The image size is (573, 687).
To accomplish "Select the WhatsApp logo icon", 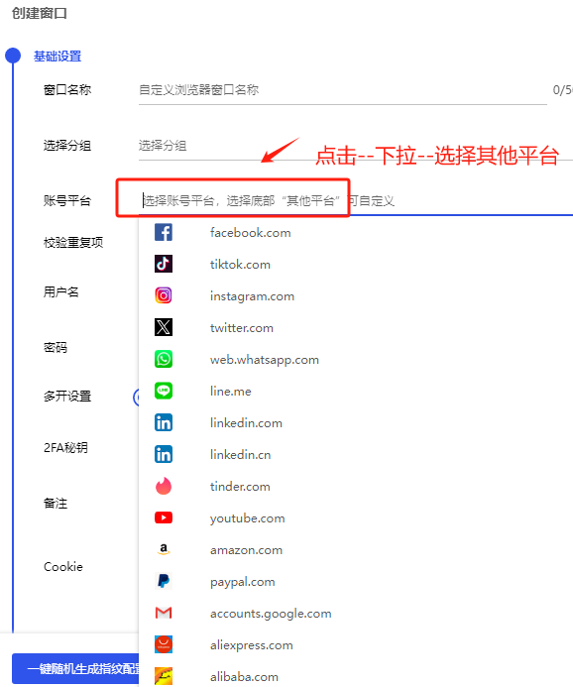I will click(163, 359).
